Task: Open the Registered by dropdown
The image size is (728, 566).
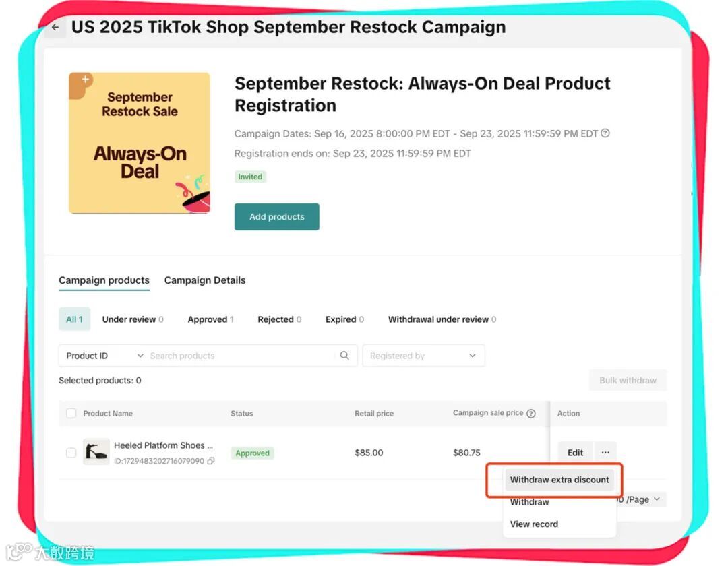Action: [423, 356]
